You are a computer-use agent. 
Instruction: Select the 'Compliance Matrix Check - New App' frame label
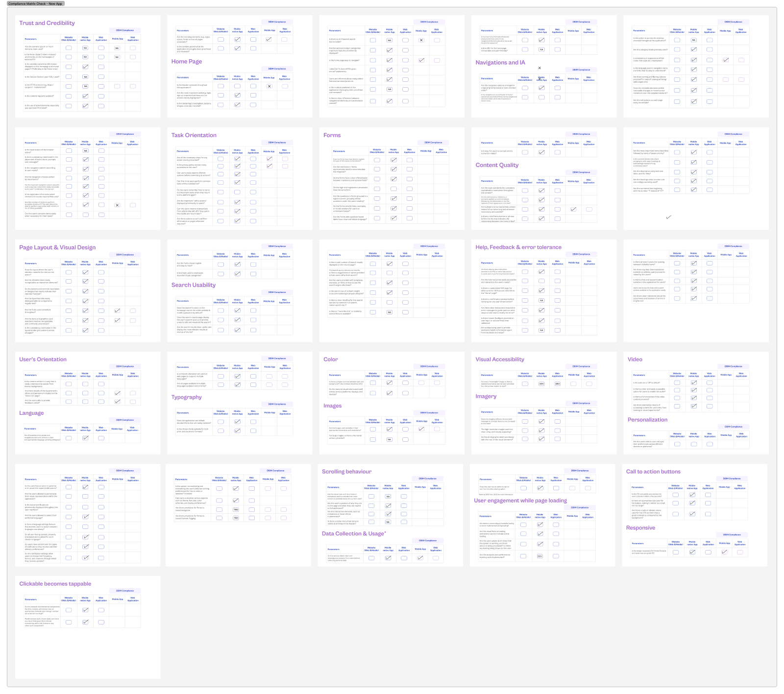pyautogui.click(x=35, y=3)
